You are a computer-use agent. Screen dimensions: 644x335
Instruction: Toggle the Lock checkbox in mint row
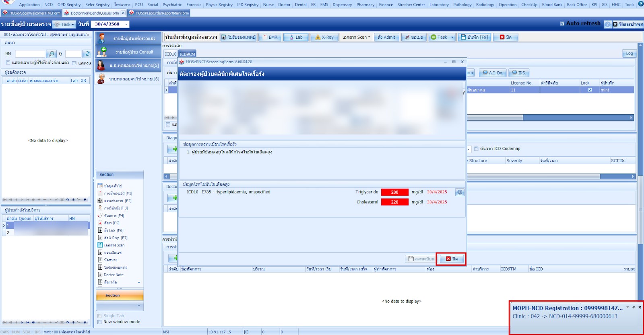click(590, 90)
